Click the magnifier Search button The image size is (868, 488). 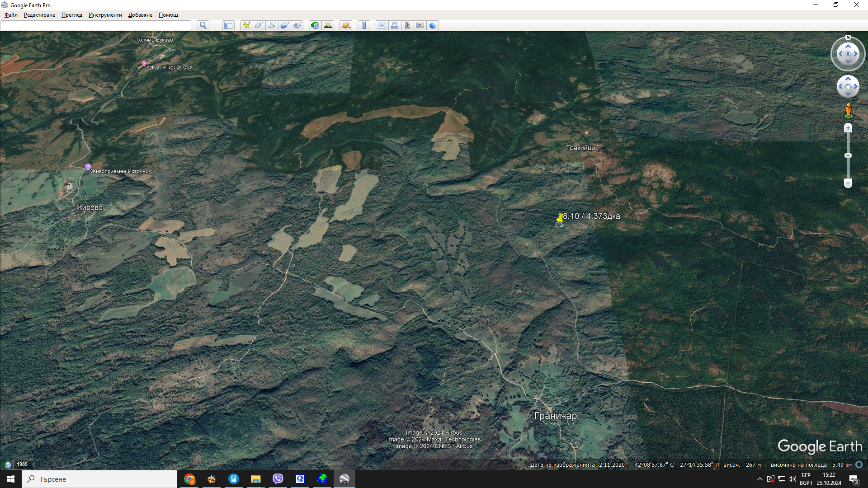pyautogui.click(x=203, y=25)
